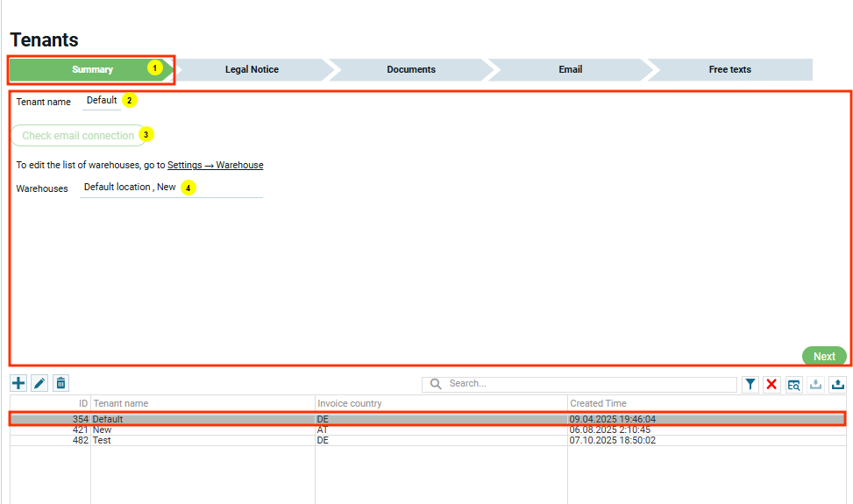Switch to the Legal Notice step

(x=252, y=69)
